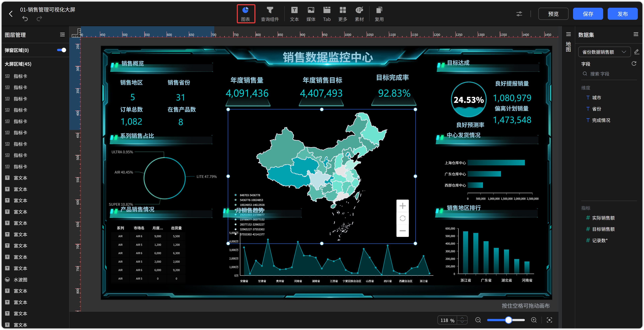
Task: Click the ruler corner guides icon
Action: coord(76,33)
